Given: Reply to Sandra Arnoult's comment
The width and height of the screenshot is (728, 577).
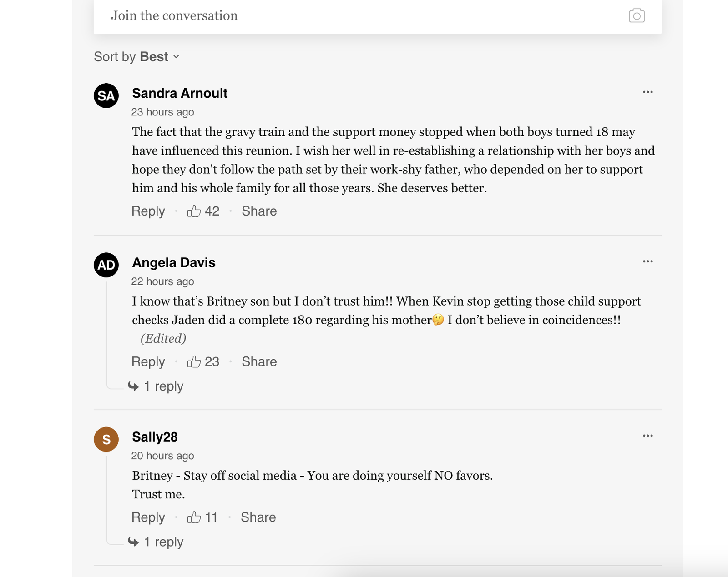Looking at the screenshot, I should coord(148,211).
